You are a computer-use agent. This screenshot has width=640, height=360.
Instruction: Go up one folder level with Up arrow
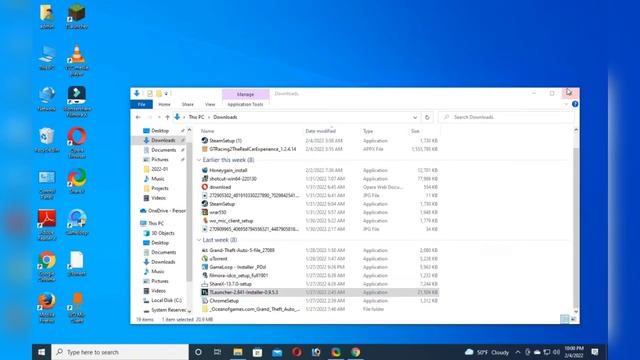(167, 117)
